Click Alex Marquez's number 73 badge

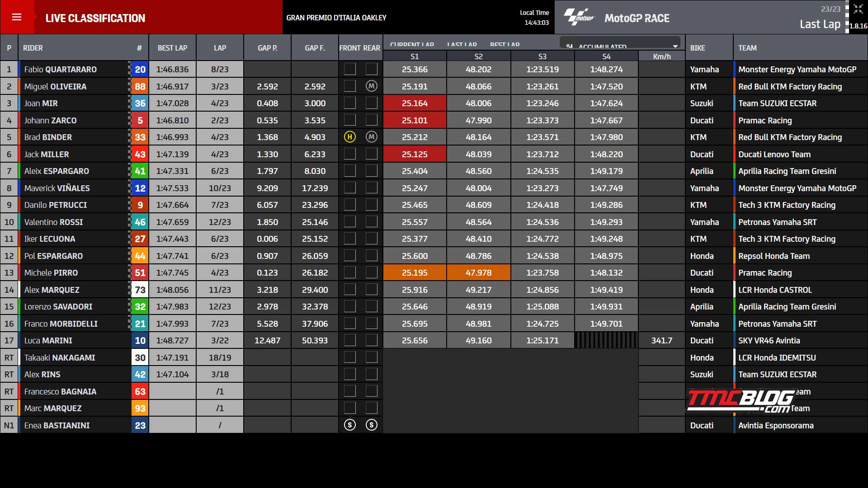pos(140,290)
